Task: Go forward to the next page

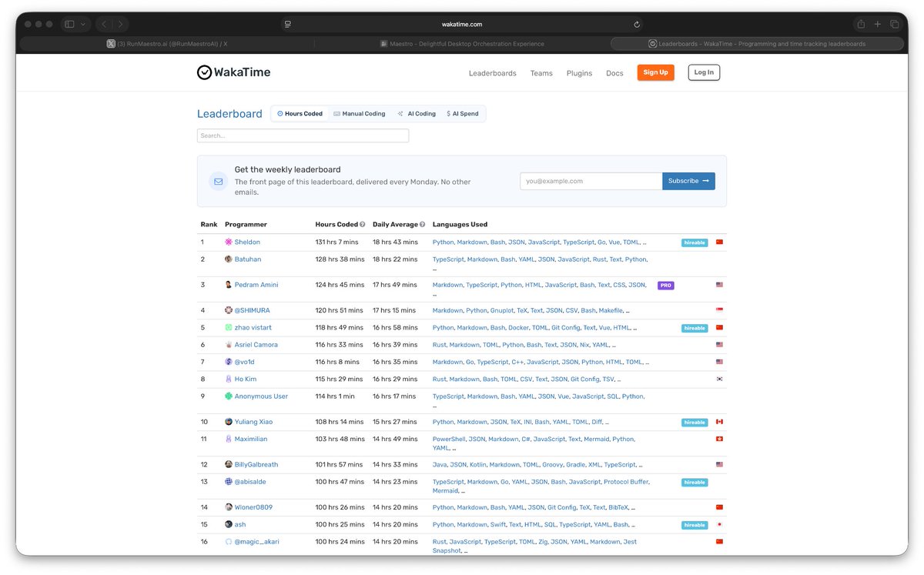Action: pos(121,25)
